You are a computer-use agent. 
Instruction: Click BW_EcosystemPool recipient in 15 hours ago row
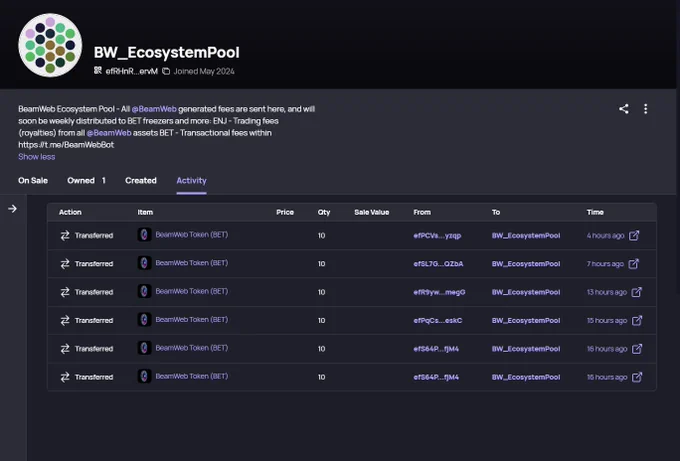pyautogui.click(x=526, y=320)
